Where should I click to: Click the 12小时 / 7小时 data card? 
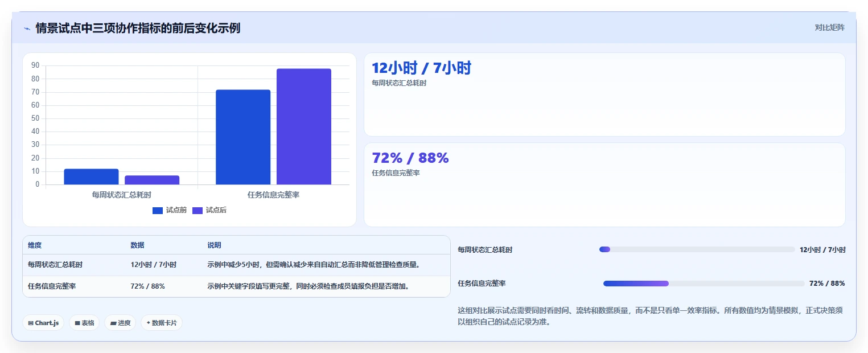pyautogui.click(x=604, y=95)
